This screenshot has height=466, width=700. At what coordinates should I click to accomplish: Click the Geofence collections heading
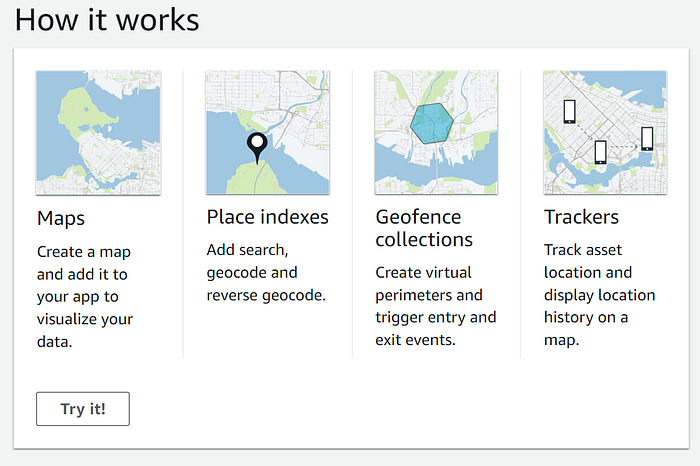point(424,228)
